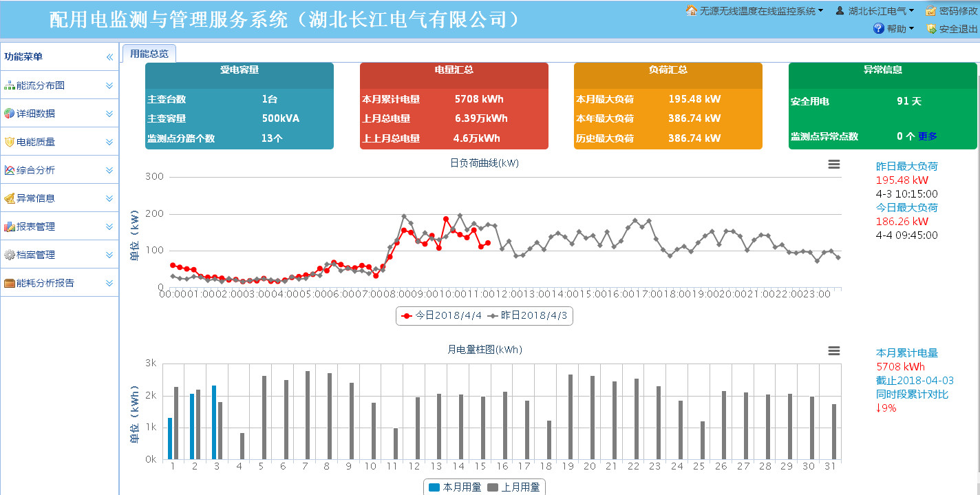Open 无源无线温度在线监控系统 dropdown

click(x=755, y=11)
